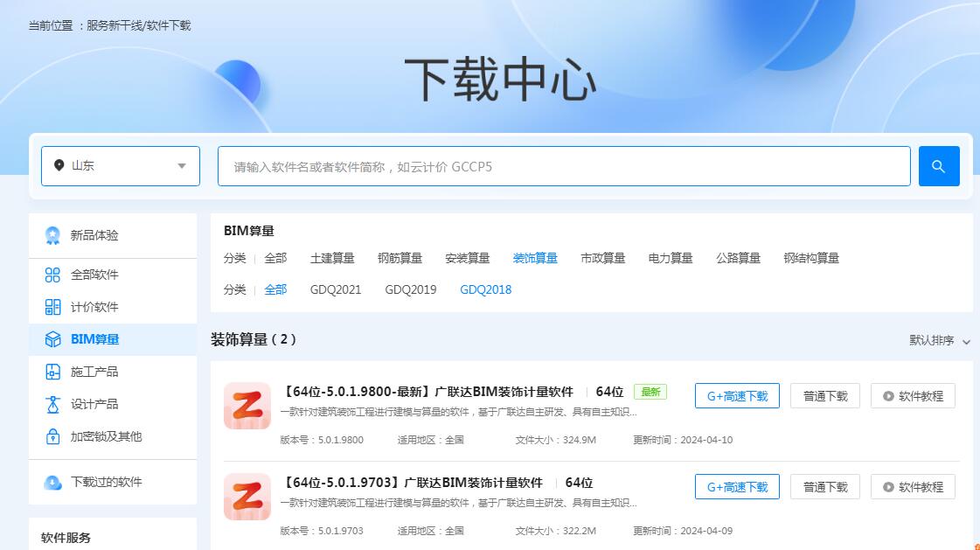Click the blue search magnifier button

(x=939, y=166)
